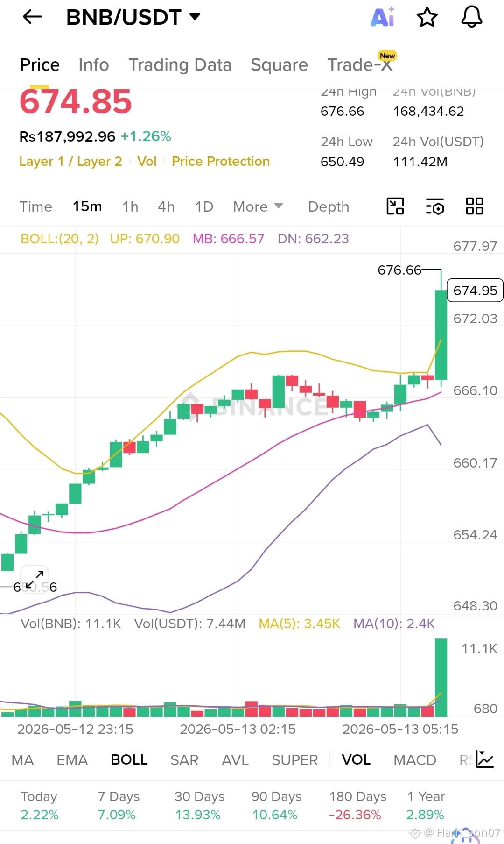Expand the More intervals dropdown
504x844 pixels.
pyautogui.click(x=258, y=206)
